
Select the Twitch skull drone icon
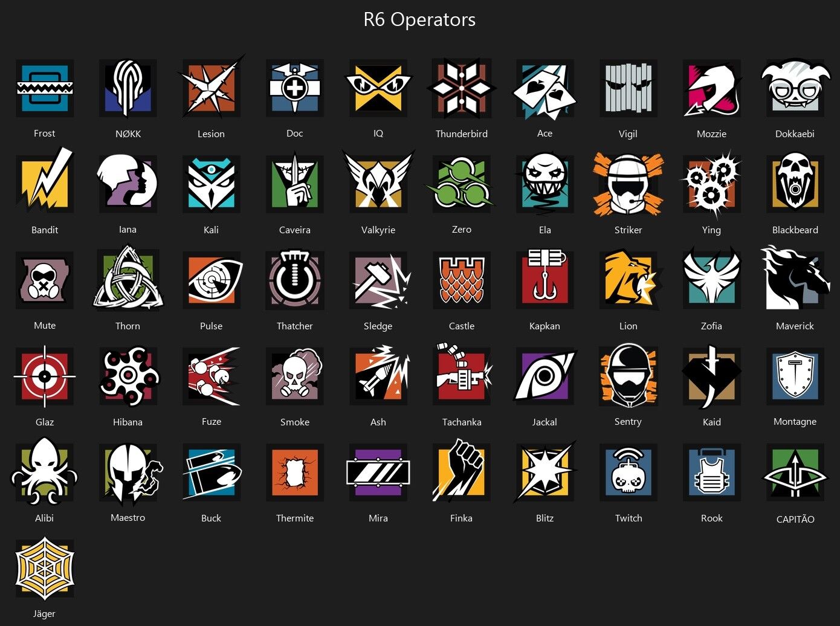(x=628, y=472)
